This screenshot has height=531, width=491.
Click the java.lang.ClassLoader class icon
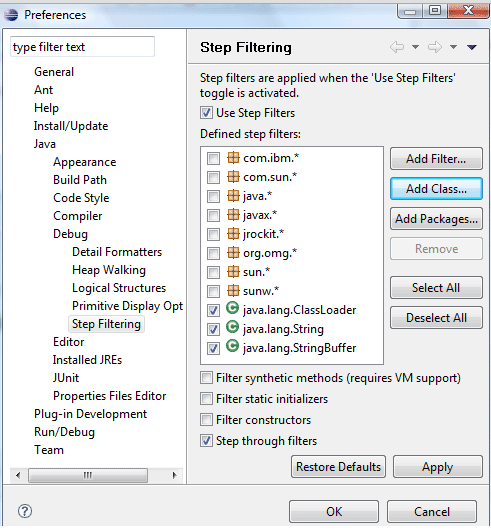(x=232, y=309)
